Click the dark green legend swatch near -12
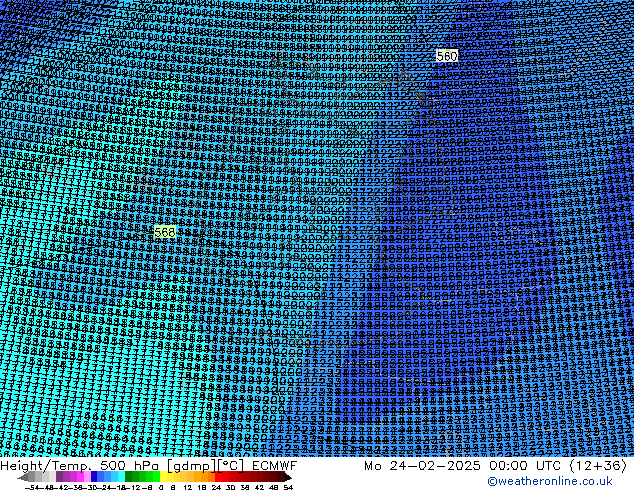The height and width of the screenshot is (490, 634). click(129, 477)
